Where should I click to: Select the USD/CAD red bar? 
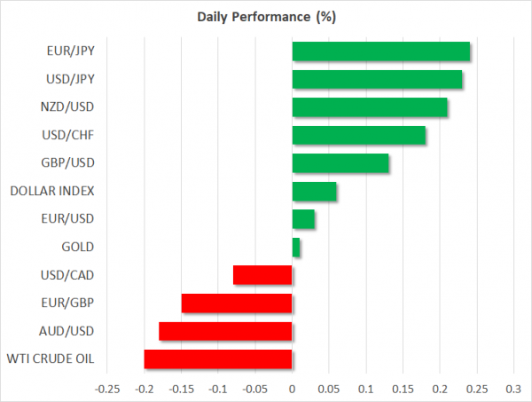coord(262,275)
